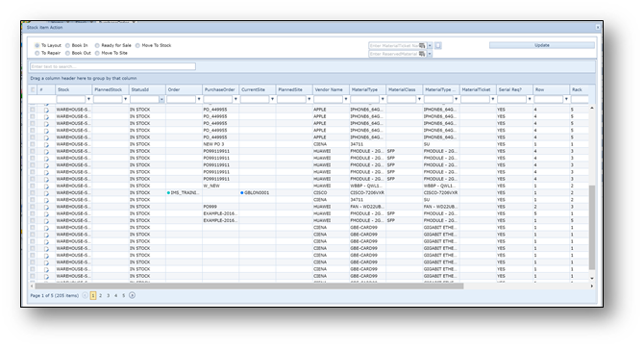644x348 pixels.
Task: Open the Vendor Name column filter dropdown
Action: point(346,99)
